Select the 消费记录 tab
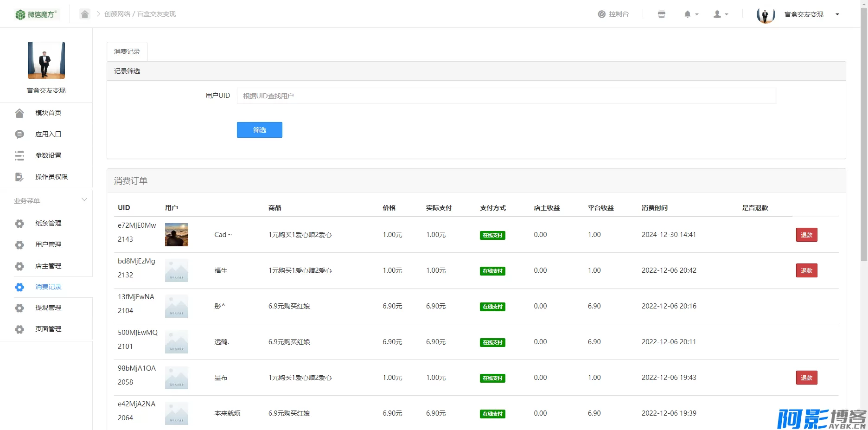868x430 pixels. coord(127,51)
